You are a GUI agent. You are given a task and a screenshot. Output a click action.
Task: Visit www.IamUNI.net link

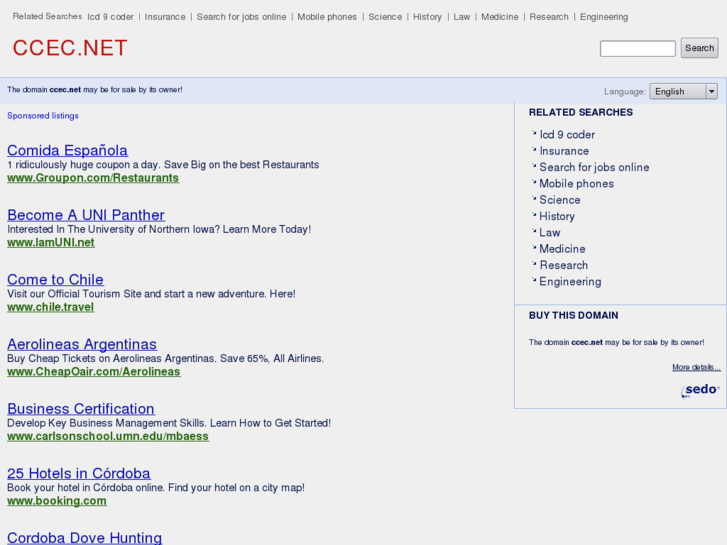pyautogui.click(x=51, y=243)
